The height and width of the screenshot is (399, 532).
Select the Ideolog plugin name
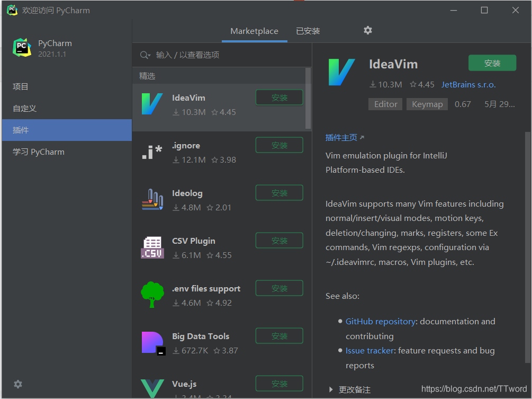pyautogui.click(x=187, y=193)
